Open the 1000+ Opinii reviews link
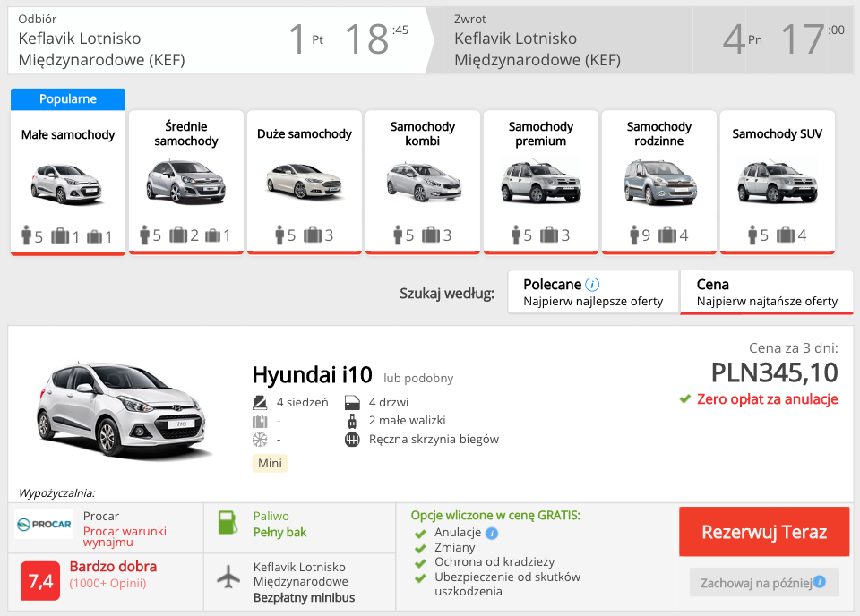Image resolution: width=860 pixels, height=616 pixels. (x=107, y=583)
